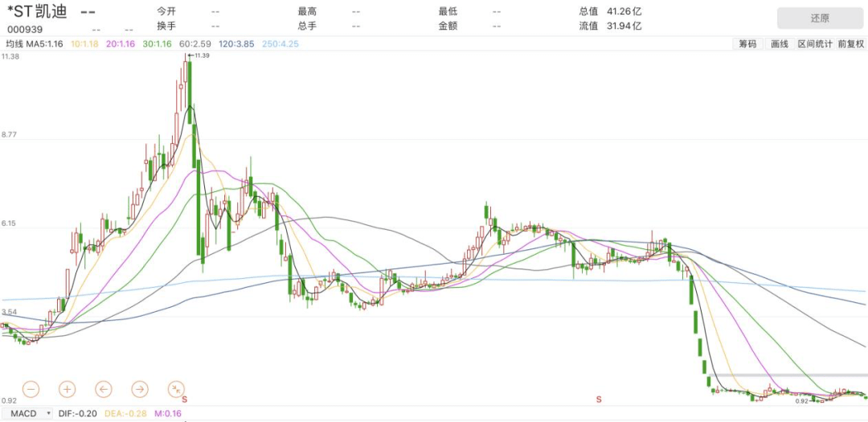Open the 筹码 chips panel

pos(747,44)
